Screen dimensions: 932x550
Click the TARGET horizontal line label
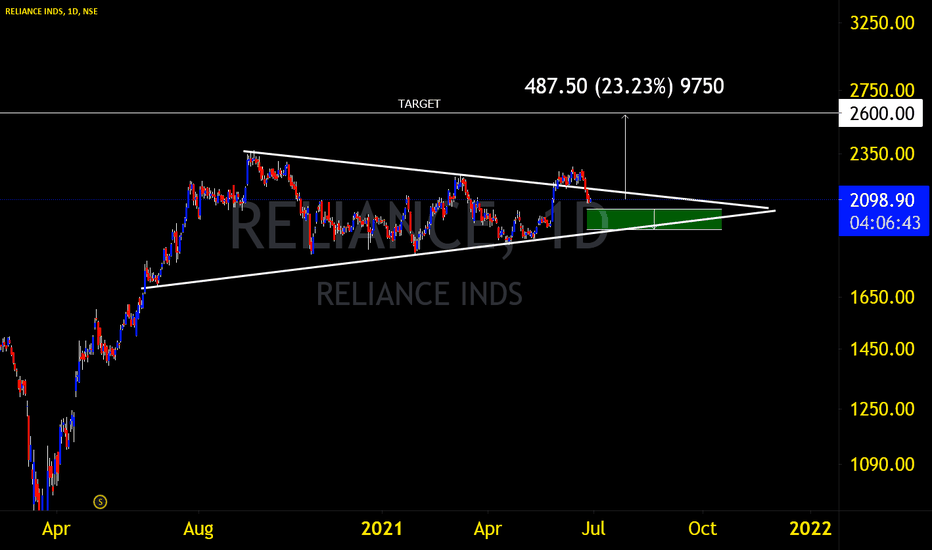point(419,104)
